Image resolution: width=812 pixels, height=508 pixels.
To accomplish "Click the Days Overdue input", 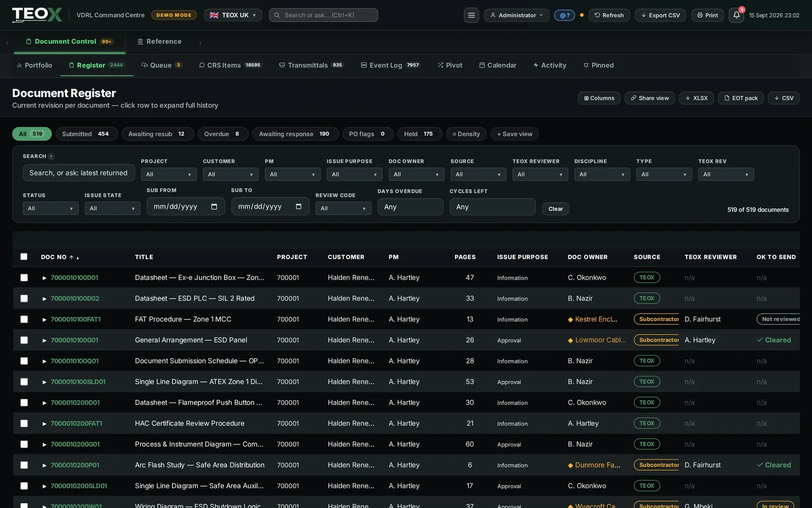I will coord(410,207).
